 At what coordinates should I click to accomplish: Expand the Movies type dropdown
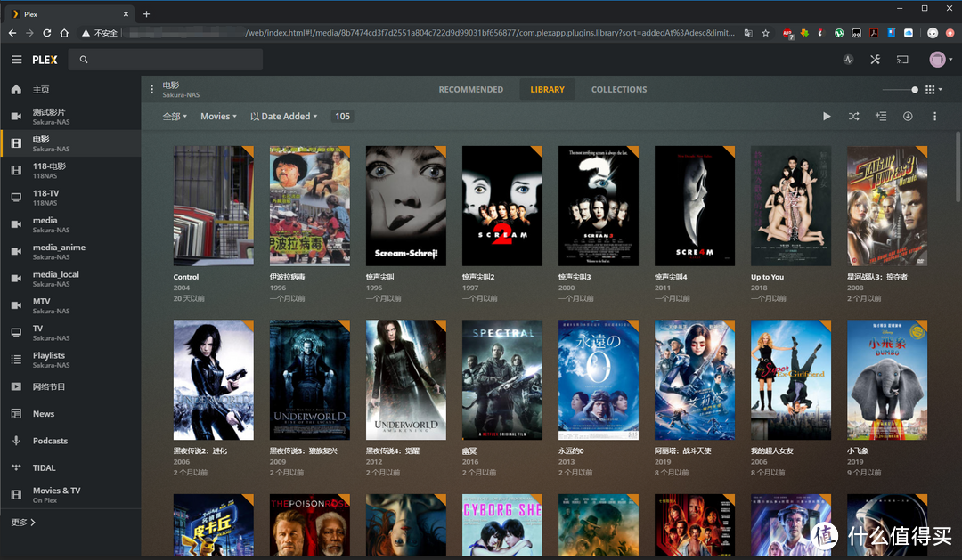[x=218, y=116]
